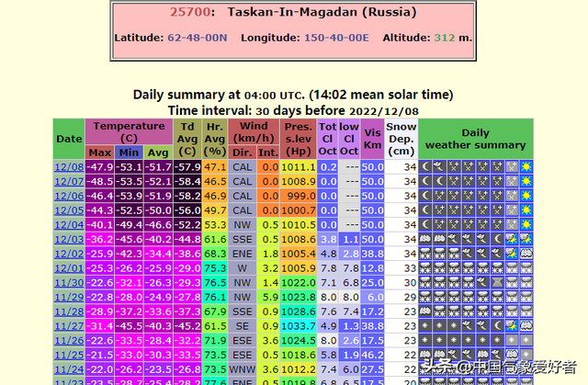This screenshot has height=385, width=588.
Task: Click the light-gray ice crystals icon in 12/08 row
Action: point(512,167)
